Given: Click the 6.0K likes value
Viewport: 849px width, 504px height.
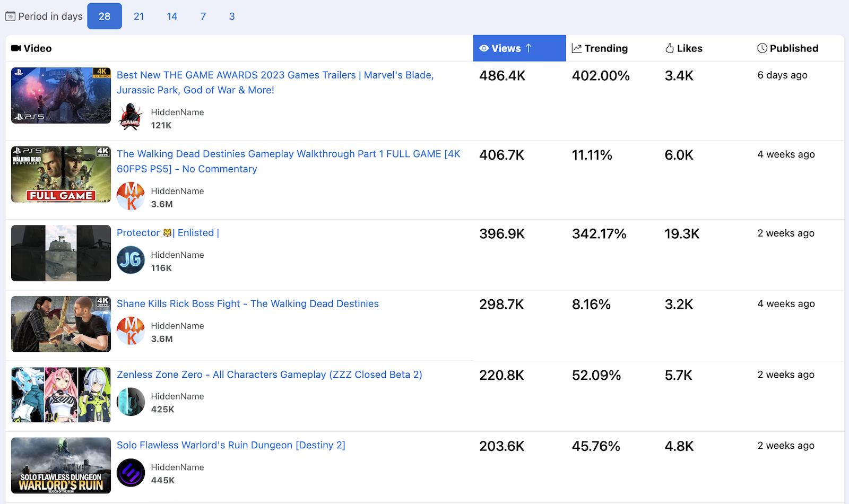Looking at the screenshot, I should 679,155.
